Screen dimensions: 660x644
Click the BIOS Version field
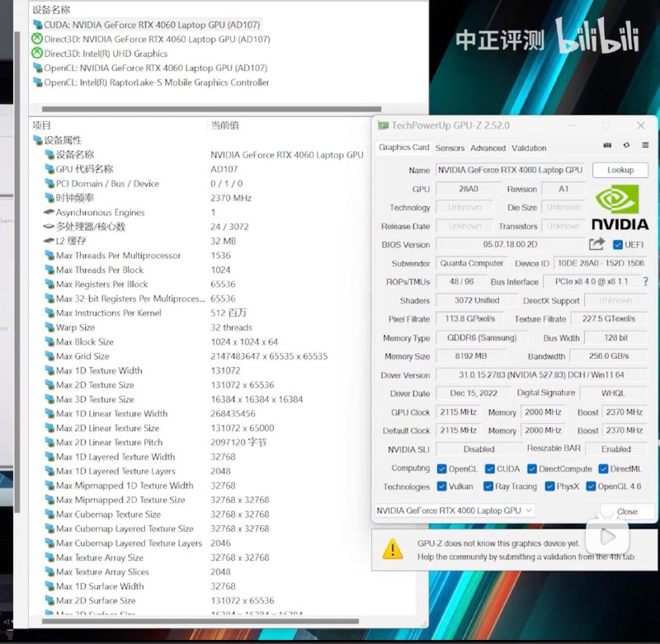(x=510, y=244)
